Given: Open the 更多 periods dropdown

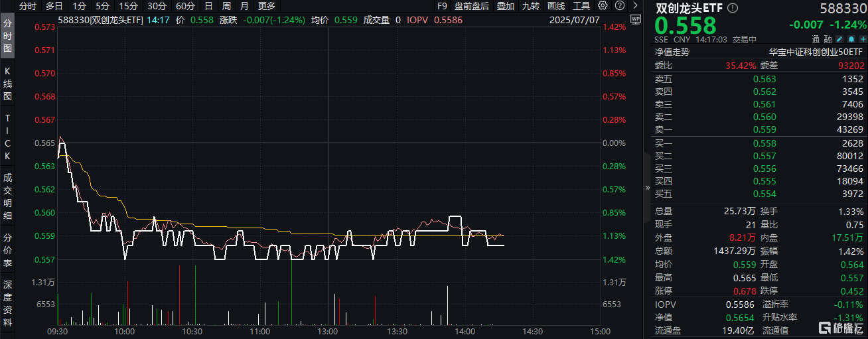Looking at the screenshot, I should pos(266,6).
